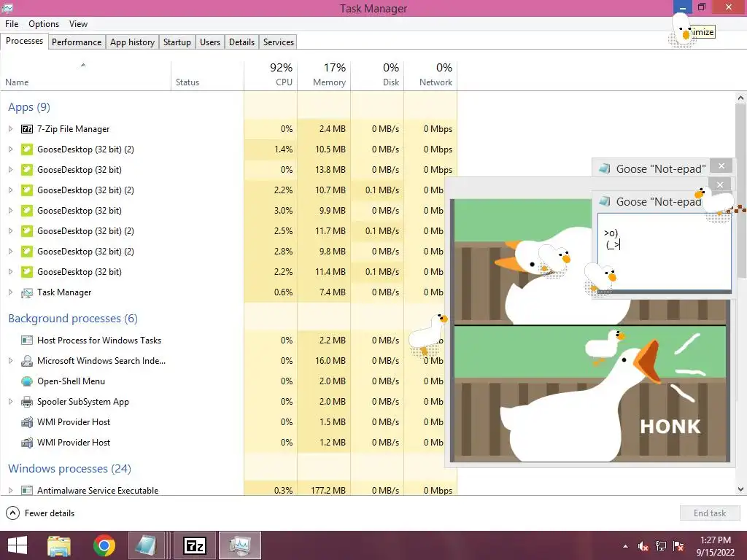The image size is (747, 560).
Task: Open the File menu
Action: tap(12, 24)
